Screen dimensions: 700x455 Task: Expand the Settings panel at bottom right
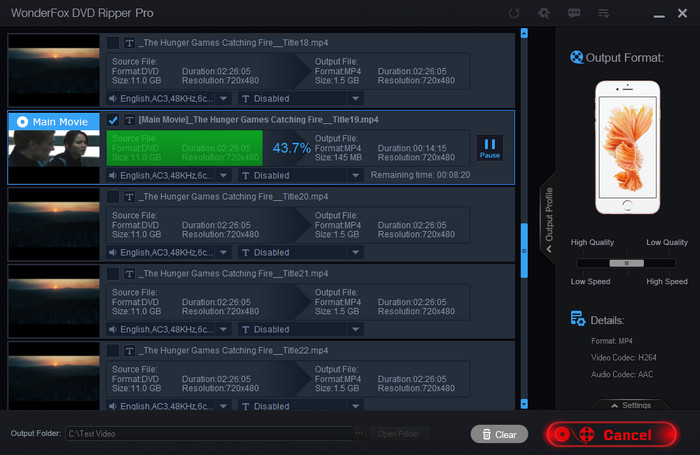coord(630,405)
